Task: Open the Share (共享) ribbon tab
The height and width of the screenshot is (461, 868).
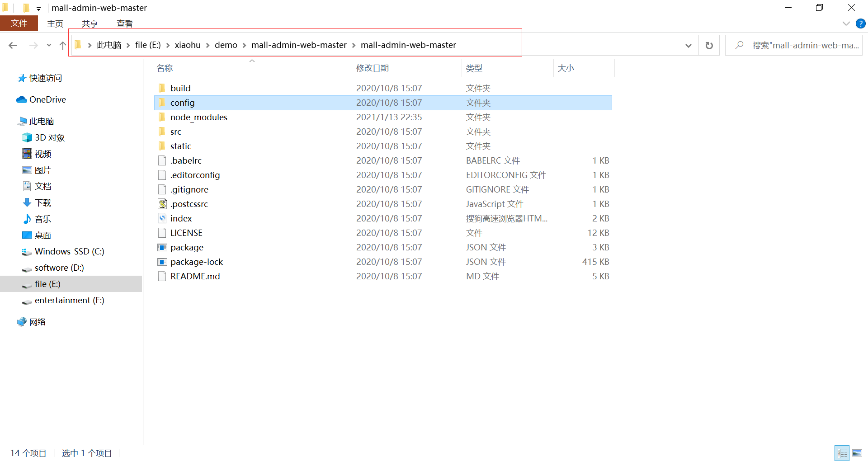Action: (90, 24)
